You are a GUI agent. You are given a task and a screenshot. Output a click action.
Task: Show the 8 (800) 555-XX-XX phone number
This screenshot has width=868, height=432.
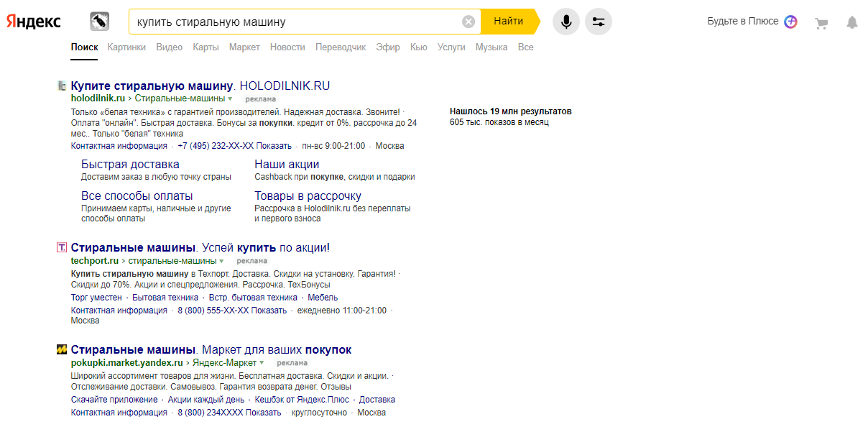(232, 311)
